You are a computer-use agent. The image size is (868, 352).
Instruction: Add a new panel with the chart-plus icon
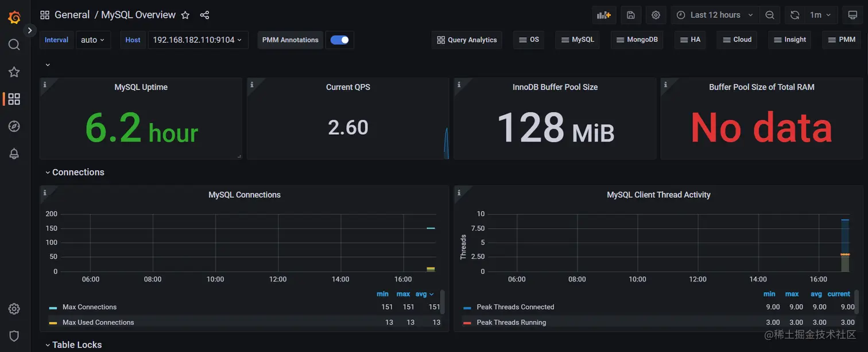coord(604,15)
